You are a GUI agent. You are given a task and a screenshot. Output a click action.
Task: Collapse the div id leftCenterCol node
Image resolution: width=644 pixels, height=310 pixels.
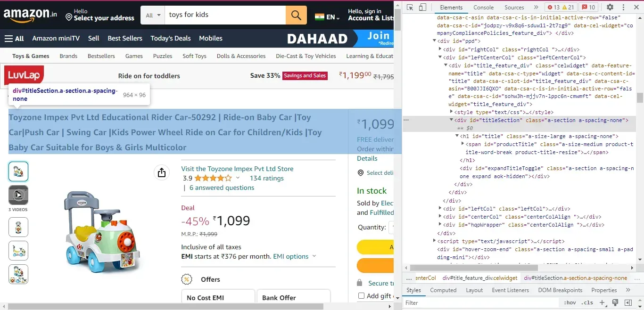(x=440, y=57)
